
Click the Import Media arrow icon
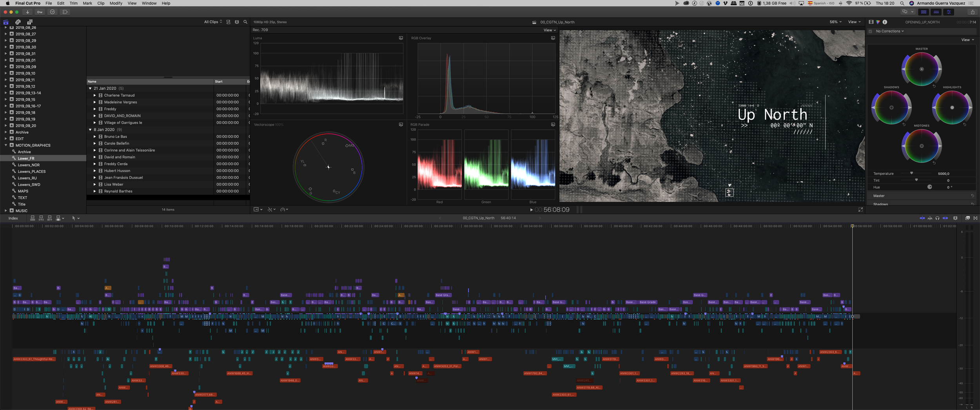[x=27, y=12]
